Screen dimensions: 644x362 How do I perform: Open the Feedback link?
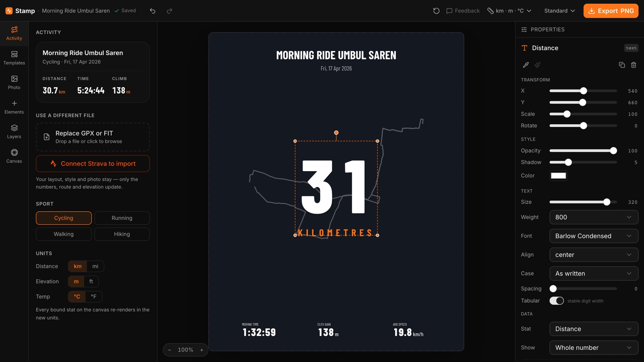(463, 11)
